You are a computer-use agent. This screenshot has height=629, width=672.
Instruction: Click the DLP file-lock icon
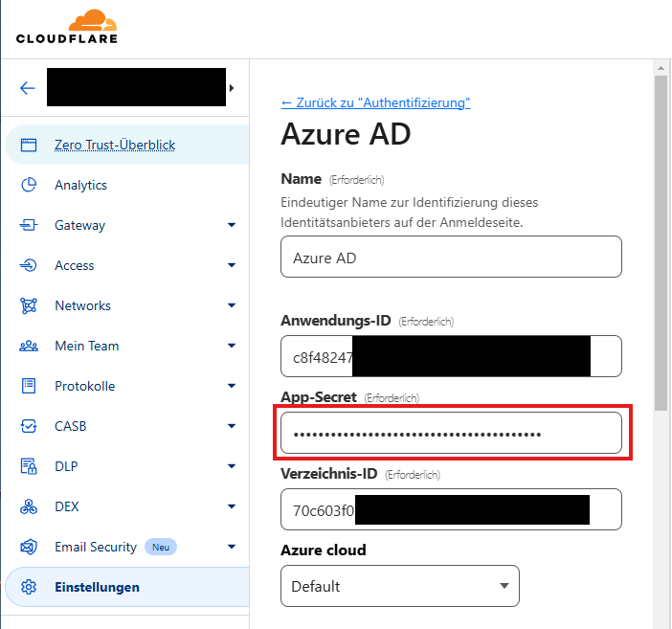(x=29, y=466)
